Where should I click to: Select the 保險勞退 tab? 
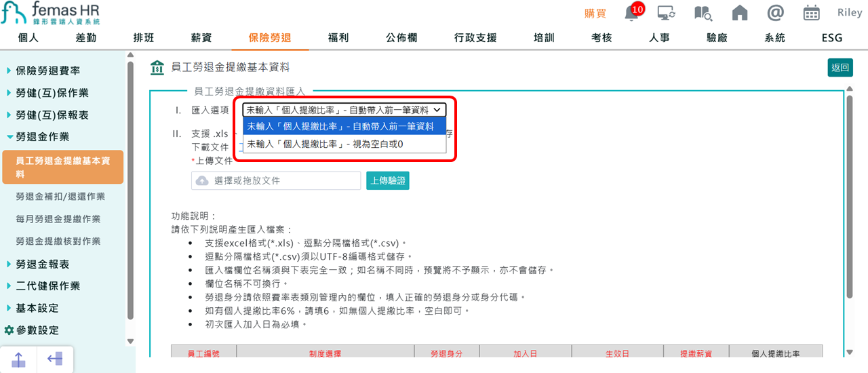[270, 38]
